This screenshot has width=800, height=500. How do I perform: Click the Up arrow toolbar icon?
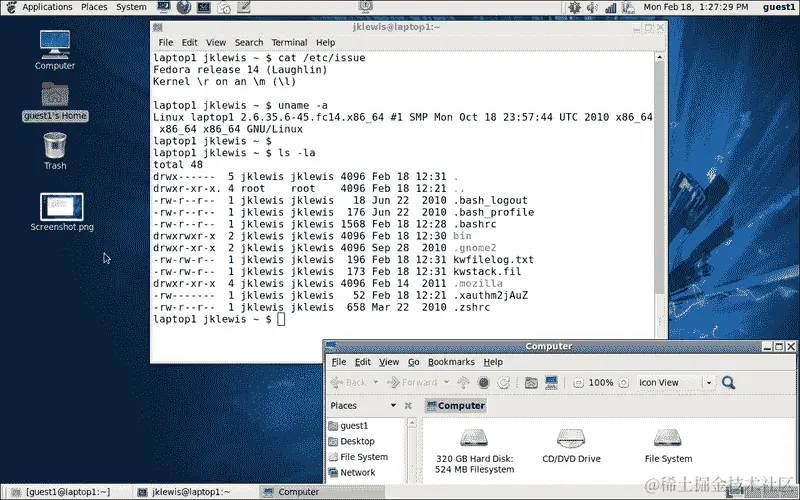coord(463,382)
